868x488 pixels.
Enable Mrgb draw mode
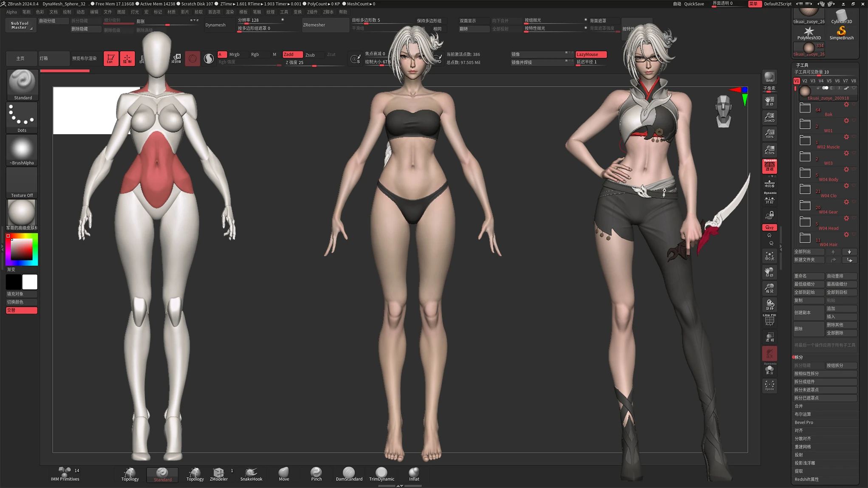pyautogui.click(x=235, y=54)
